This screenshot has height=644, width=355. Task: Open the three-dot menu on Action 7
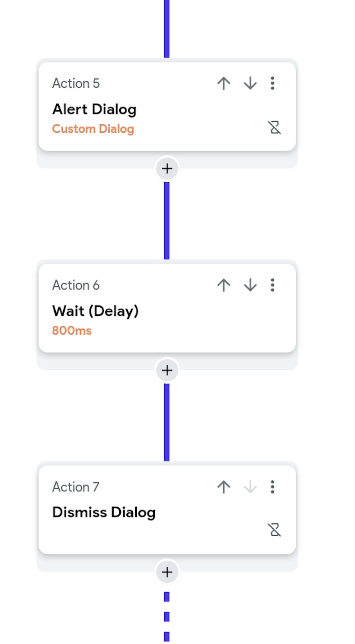pyautogui.click(x=272, y=487)
